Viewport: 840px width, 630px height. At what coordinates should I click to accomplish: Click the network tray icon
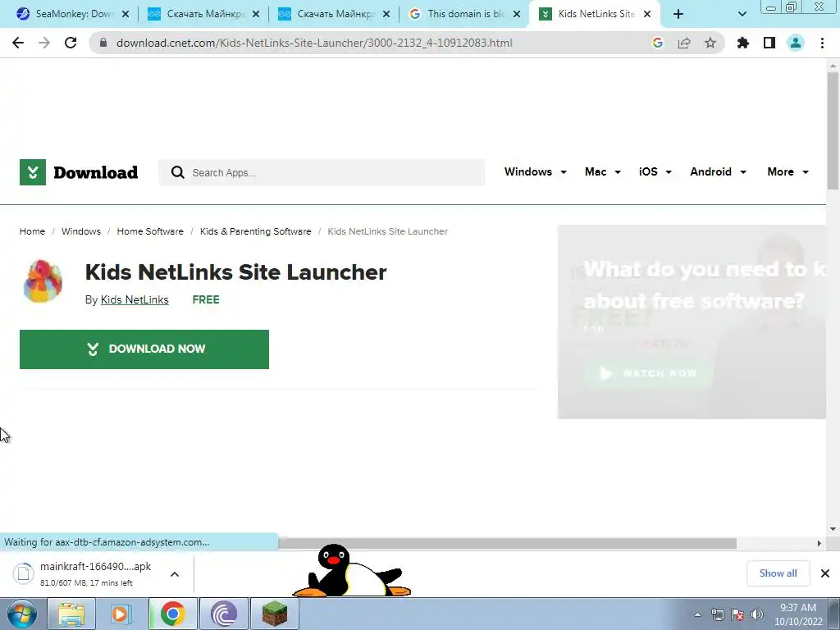tap(717, 614)
